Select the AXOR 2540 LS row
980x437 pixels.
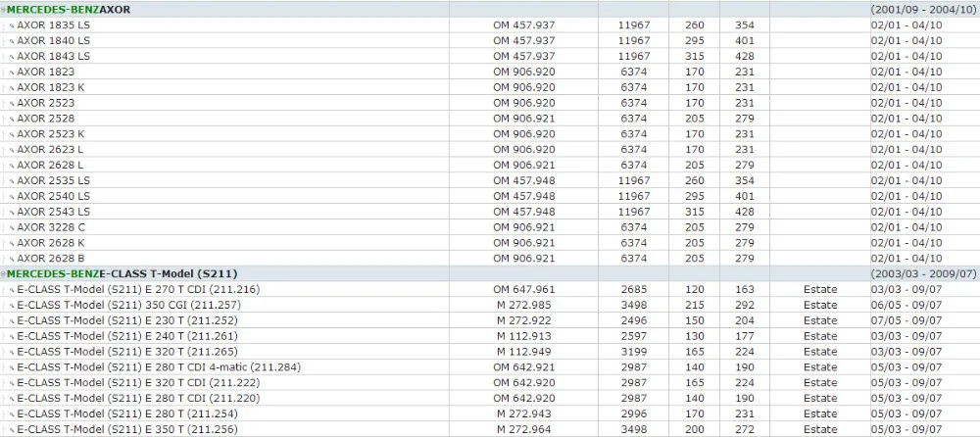[490, 196]
